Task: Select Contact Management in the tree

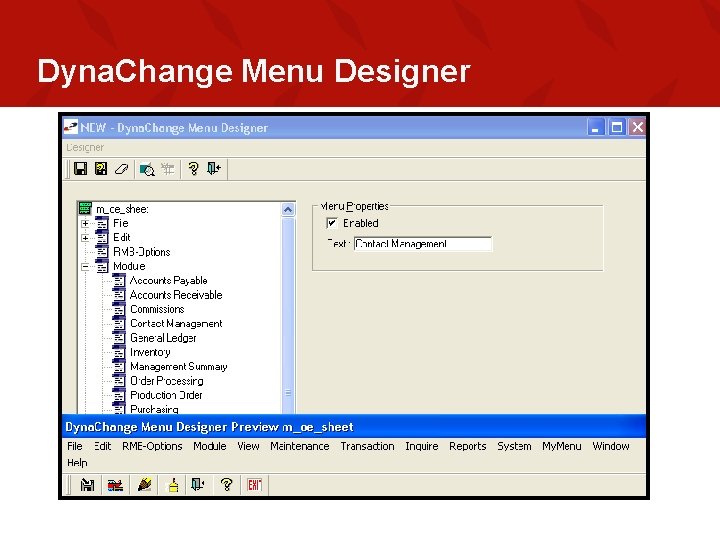Action: coord(176,323)
